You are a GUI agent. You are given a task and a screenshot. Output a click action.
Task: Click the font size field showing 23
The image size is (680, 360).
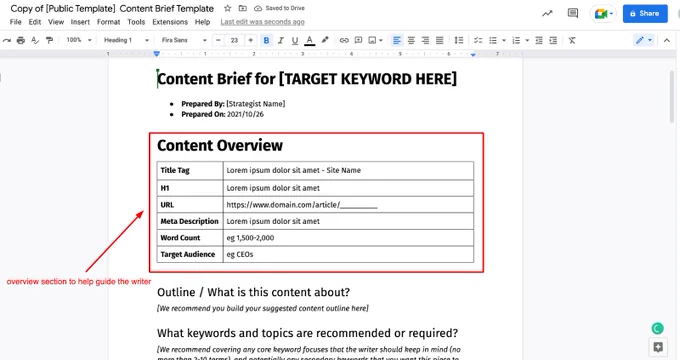[x=234, y=40]
